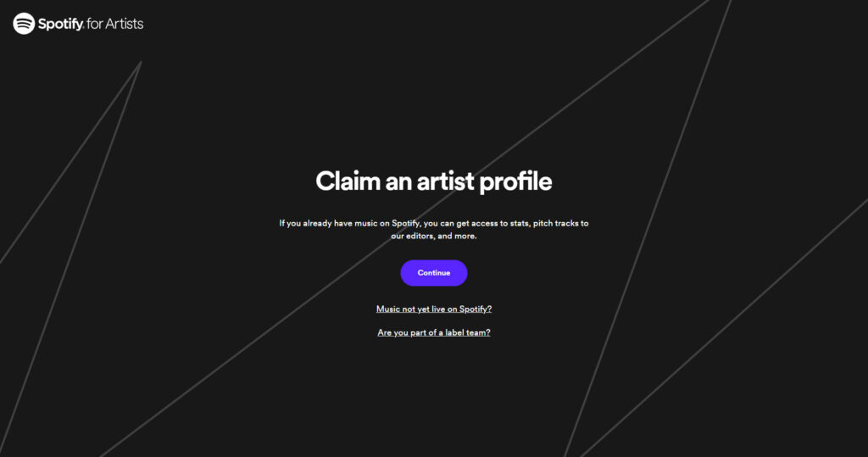Follow the 'Are you part of a label team?' link

coord(433,332)
